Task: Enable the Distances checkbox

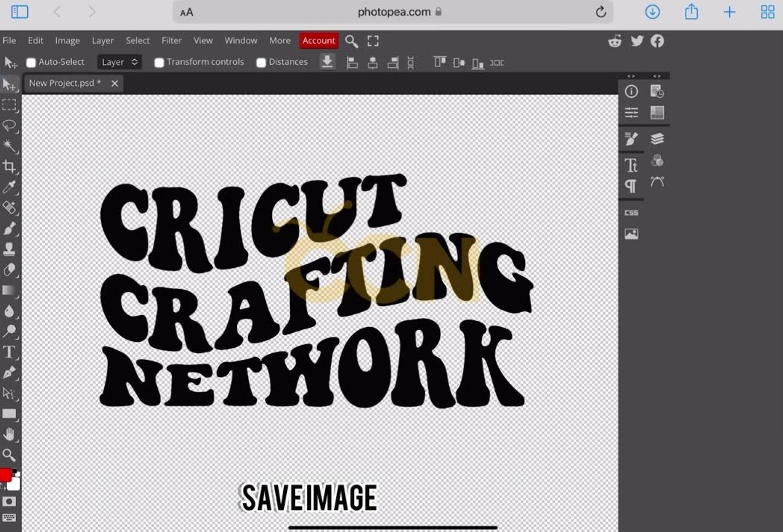Action: point(261,63)
